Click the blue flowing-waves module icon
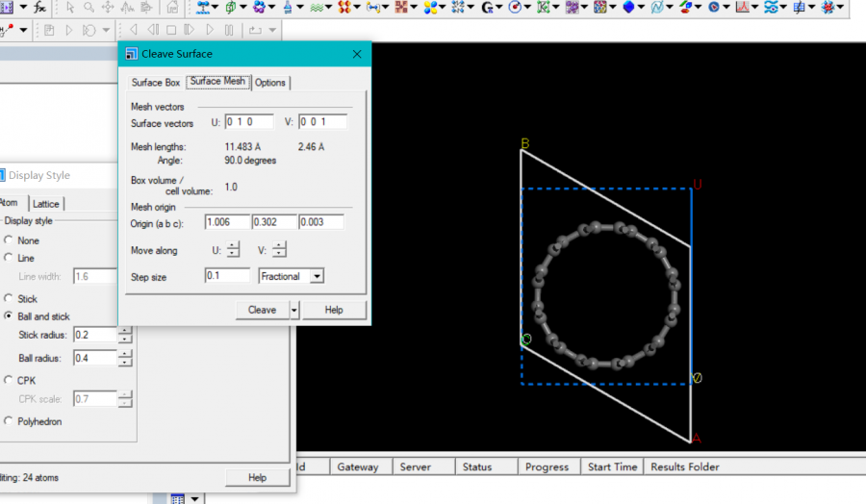This screenshot has height=504, width=866. coord(771,7)
